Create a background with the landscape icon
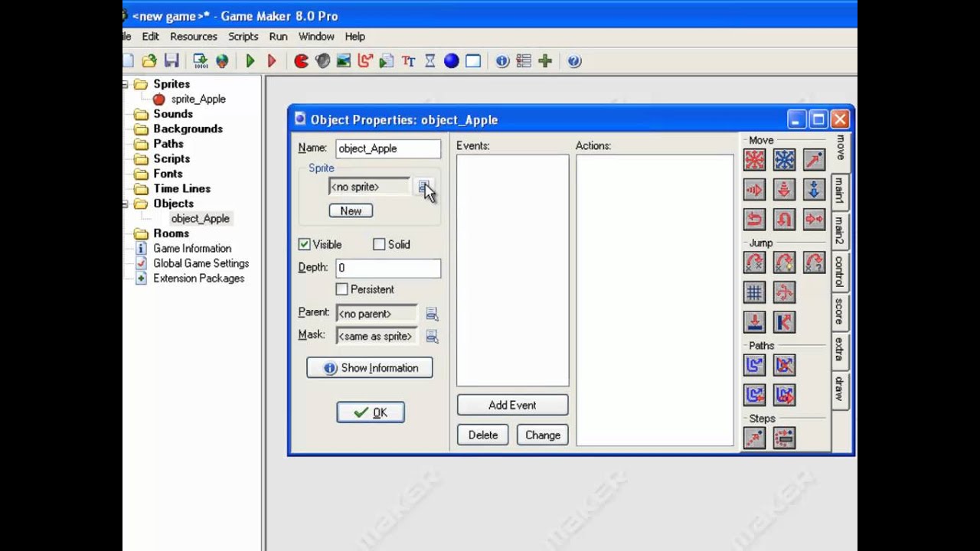Viewport: 980px width, 551px height. [x=344, y=61]
